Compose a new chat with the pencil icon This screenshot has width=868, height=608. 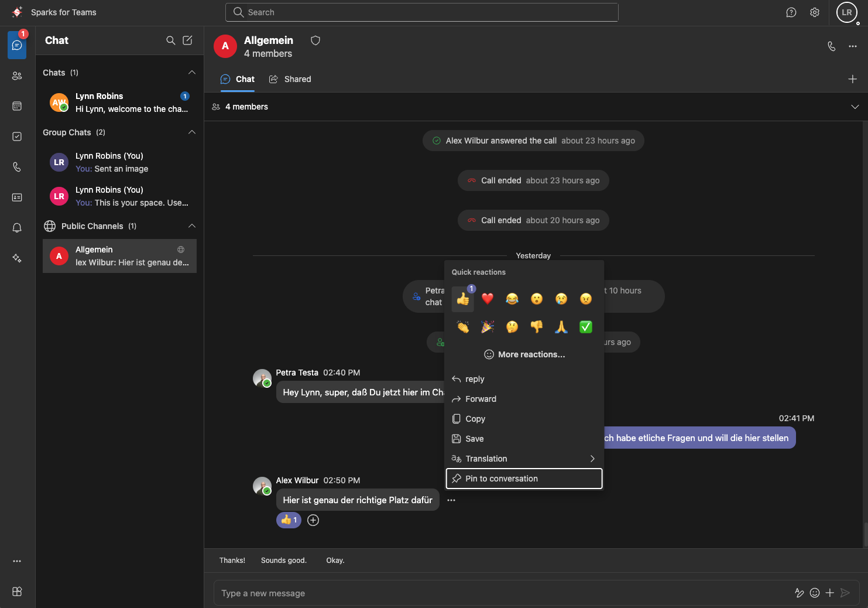pyautogui.click(x=187, y=40)
